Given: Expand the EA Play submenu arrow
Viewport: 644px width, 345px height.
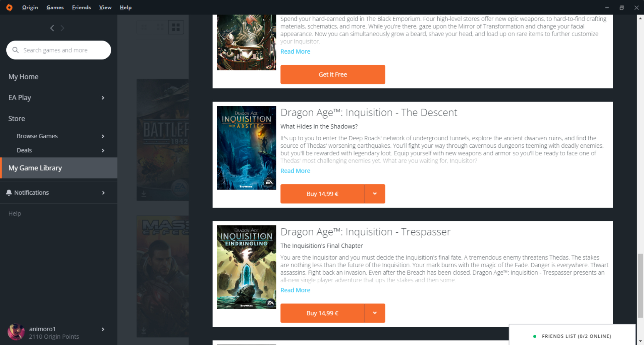Looking at the screenshot, I should coord(103,98).
